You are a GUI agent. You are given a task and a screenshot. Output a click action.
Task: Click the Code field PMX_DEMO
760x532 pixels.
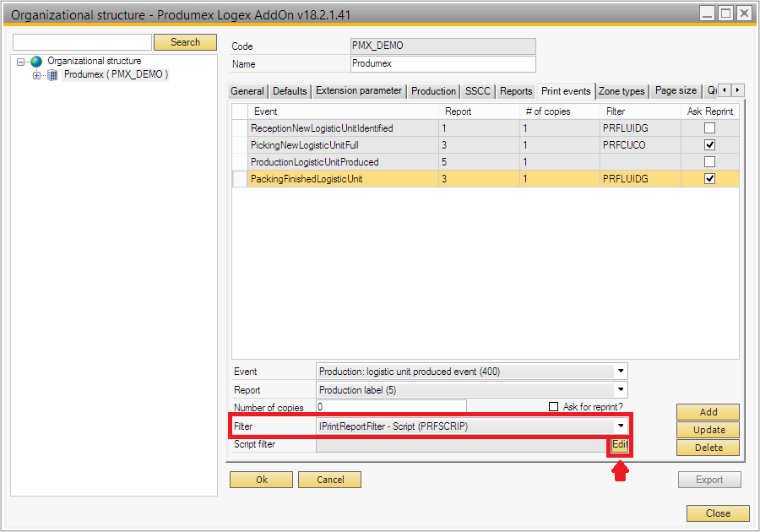[x=443, y=46]
